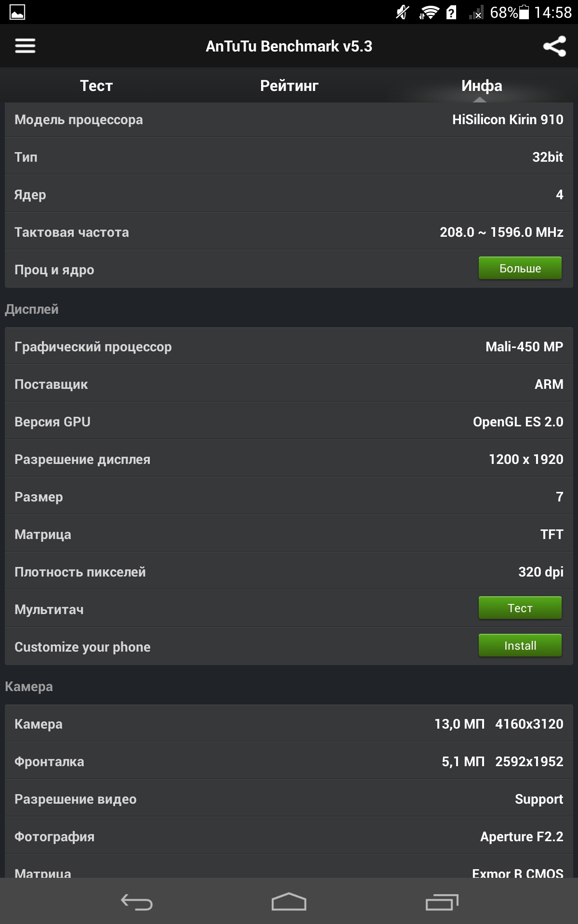Start the Мультитач test button
The height and width of the screenshot is (924, 578).
point(520,608)
